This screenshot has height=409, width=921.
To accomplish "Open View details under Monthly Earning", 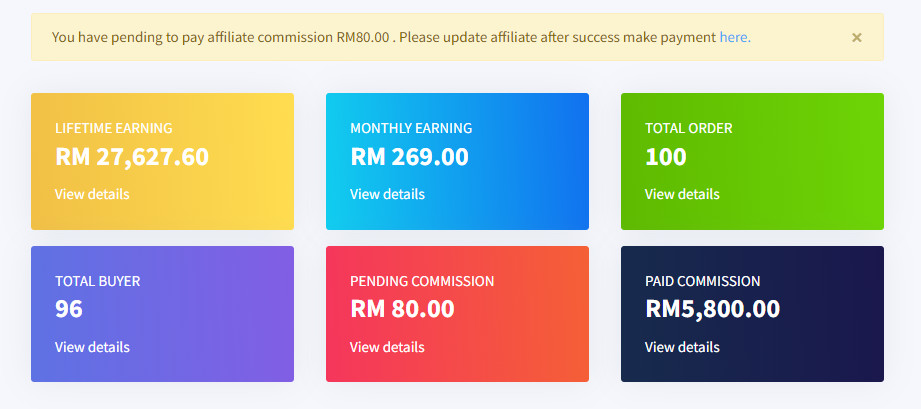I will (x=387, y=194).
